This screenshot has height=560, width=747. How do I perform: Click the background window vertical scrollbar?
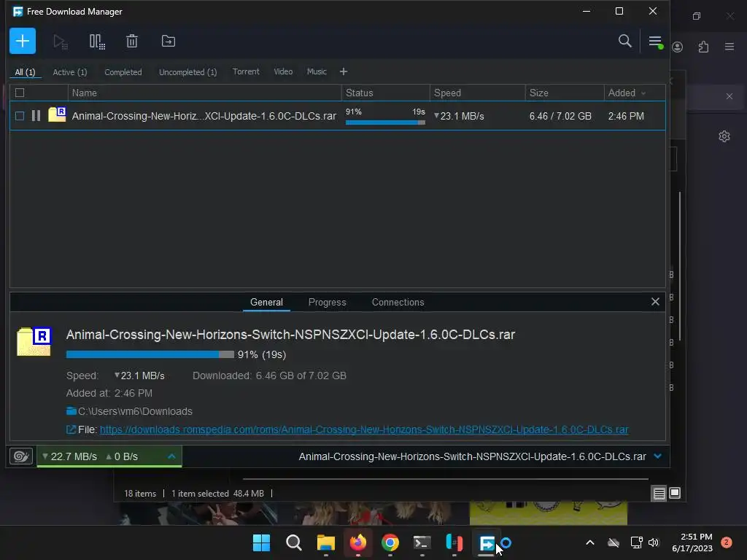coord(680,266)
